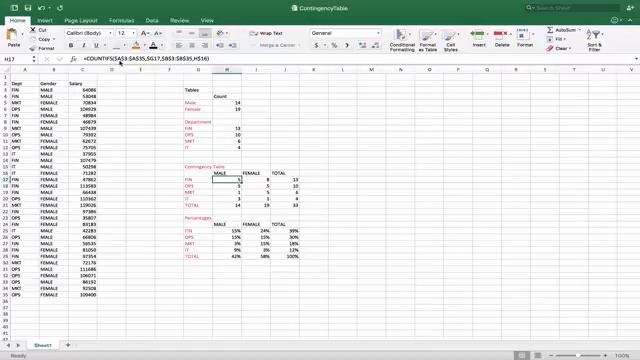
Task: Click the H17 name box
Action: [x=17, y=59]
